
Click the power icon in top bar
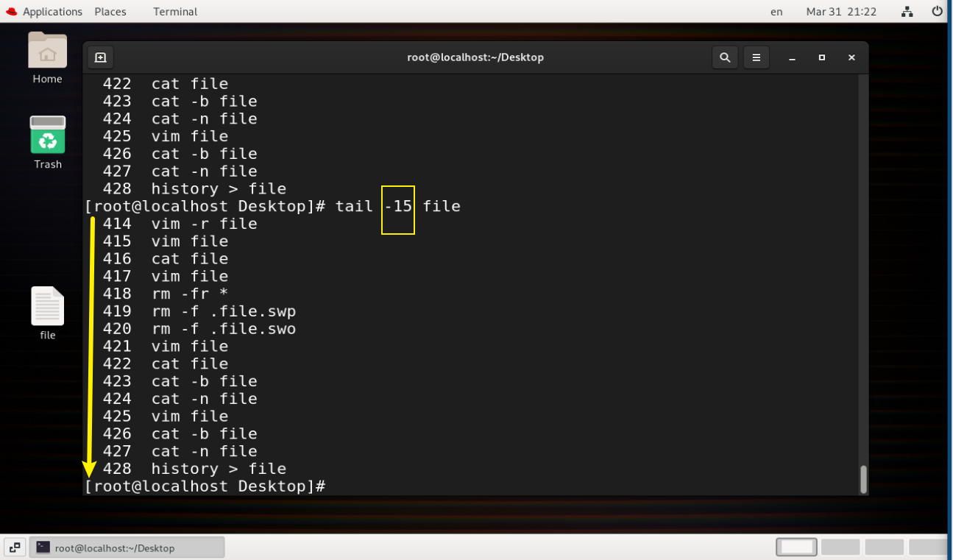click(937, 12)
